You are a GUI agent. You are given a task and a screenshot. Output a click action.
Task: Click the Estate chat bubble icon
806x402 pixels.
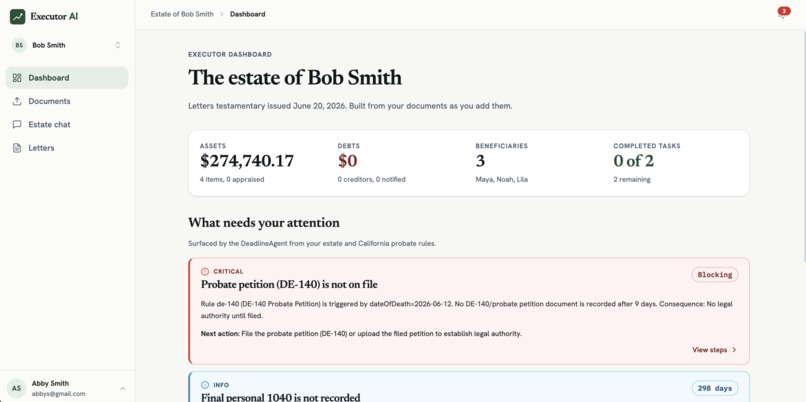point(17,124)
